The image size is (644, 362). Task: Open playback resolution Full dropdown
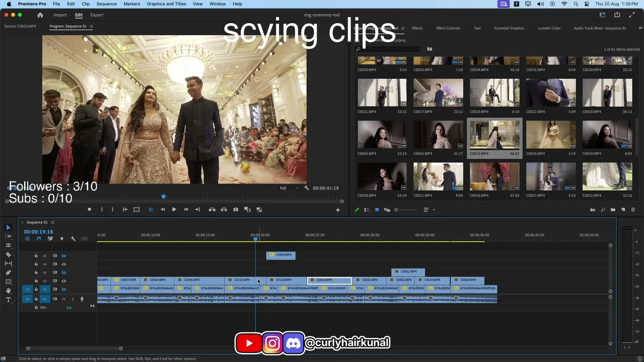click(x=289, y=188)
